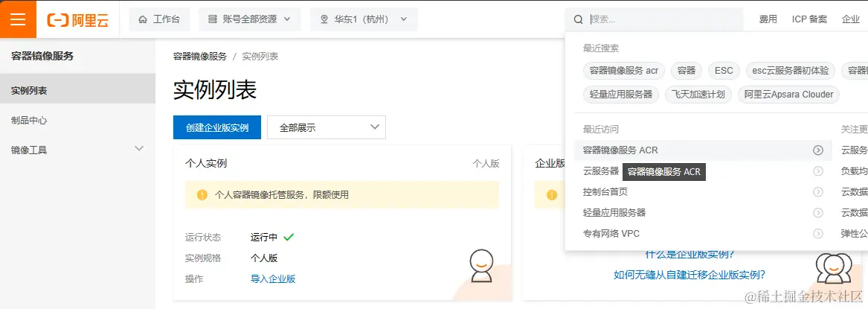The width and height of the screenshot is (868, 309).
Task: Select recent search tag esc云服务器初体验
Action: [x=790, y=70]
